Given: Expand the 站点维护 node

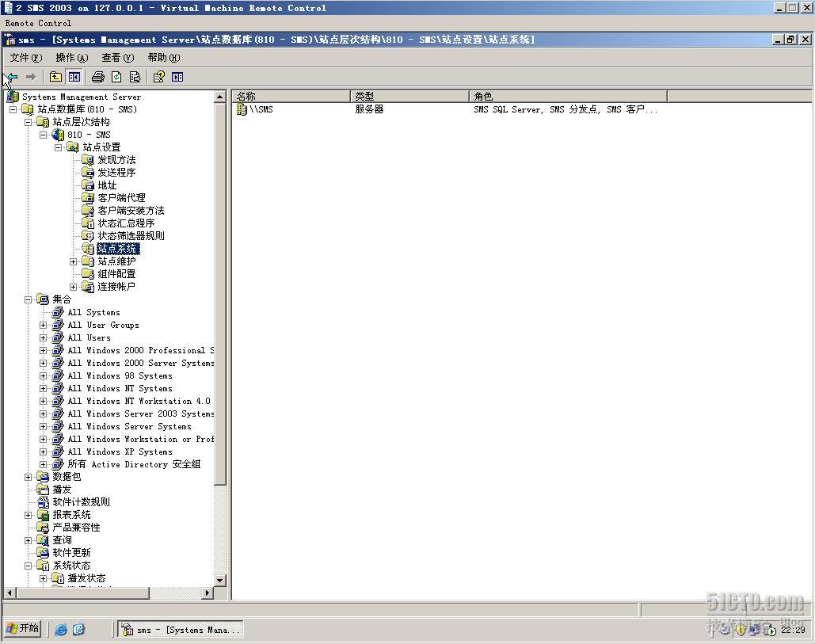Looking at the screenshot, I should tap(74, 261).
